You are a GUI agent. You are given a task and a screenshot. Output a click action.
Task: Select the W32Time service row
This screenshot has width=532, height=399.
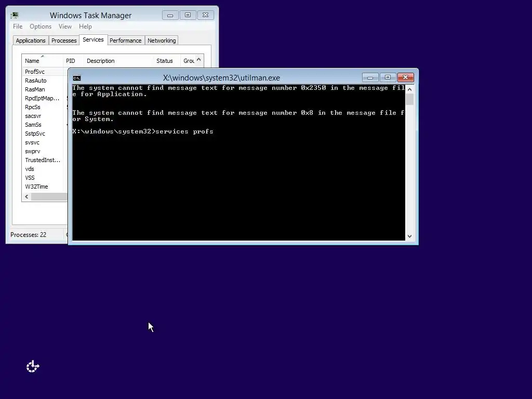45,187
